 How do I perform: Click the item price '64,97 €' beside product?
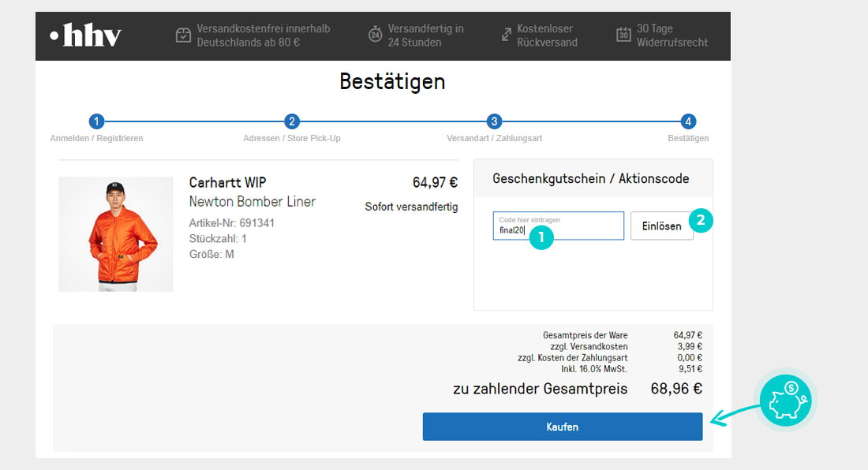point(435,182)
